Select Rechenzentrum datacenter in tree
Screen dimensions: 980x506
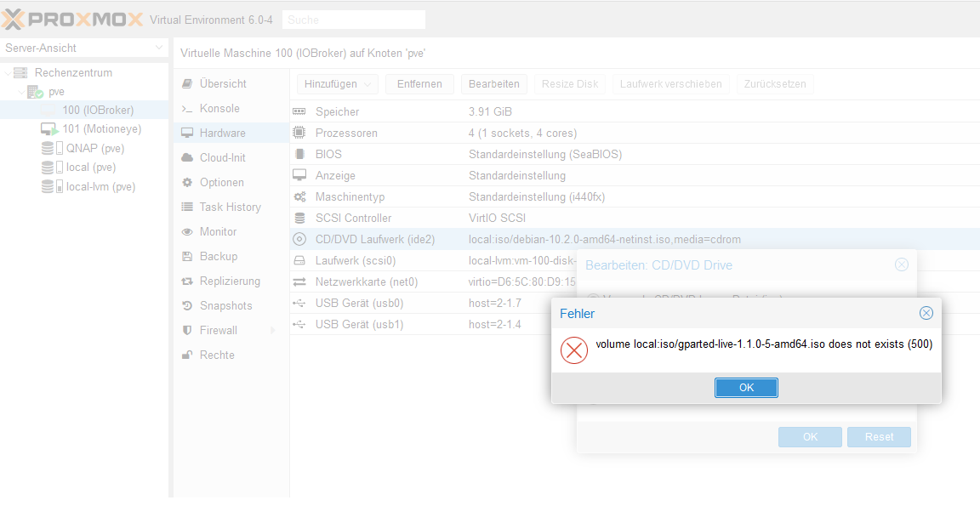[74, 73]
